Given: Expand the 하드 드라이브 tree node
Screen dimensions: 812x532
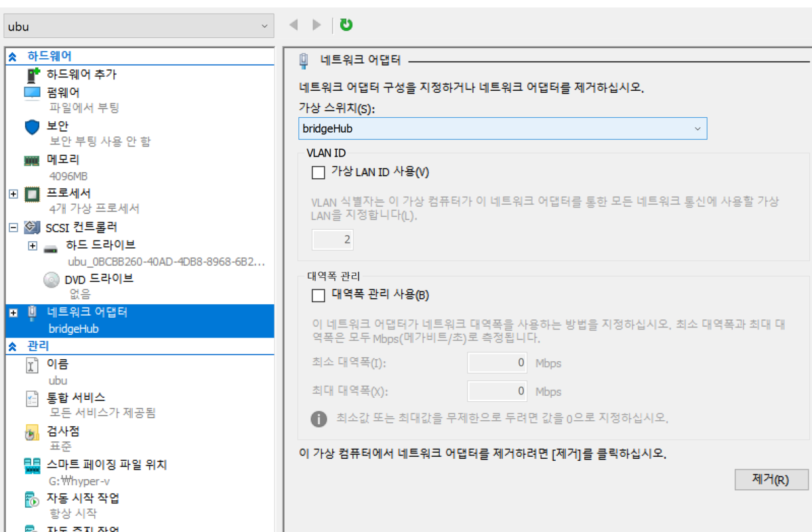Looking at the screenshot, I should (33, 245).
